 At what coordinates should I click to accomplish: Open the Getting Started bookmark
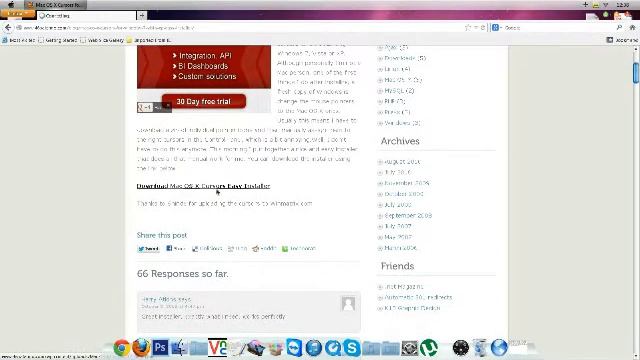(x=58, y=40)
